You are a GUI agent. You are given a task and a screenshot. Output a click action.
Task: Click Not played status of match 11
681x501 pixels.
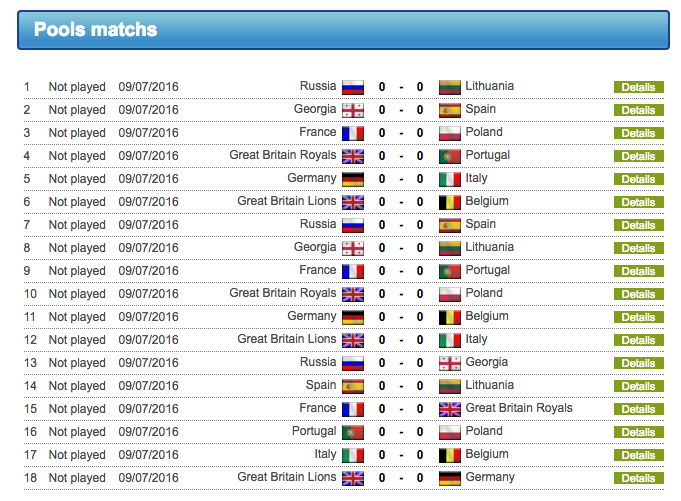pos(77,317)
